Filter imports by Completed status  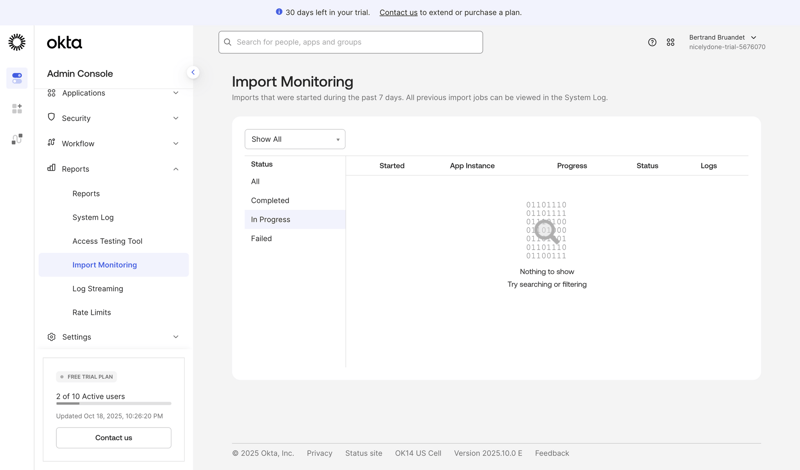(x=295, y=201)
